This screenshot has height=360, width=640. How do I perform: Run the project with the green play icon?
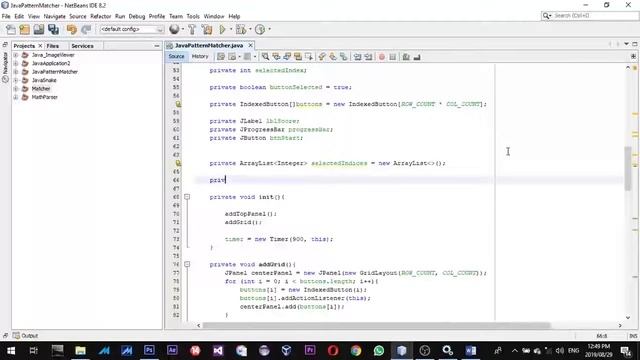[x=222, y=29]
